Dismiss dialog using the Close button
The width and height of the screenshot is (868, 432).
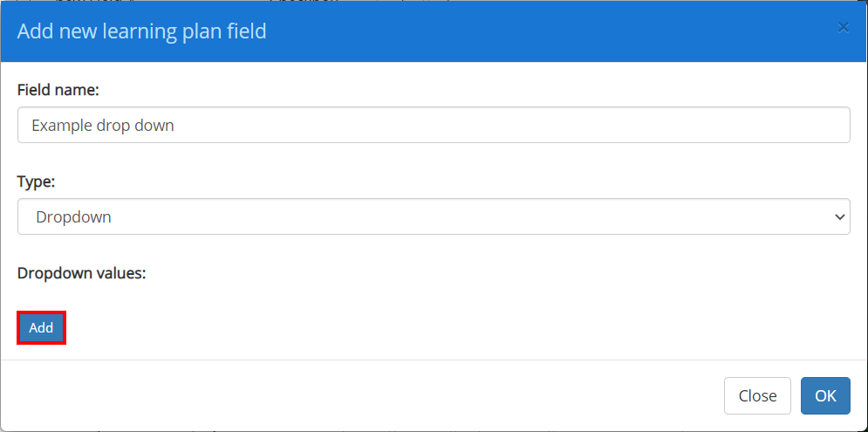coord(757,396)
